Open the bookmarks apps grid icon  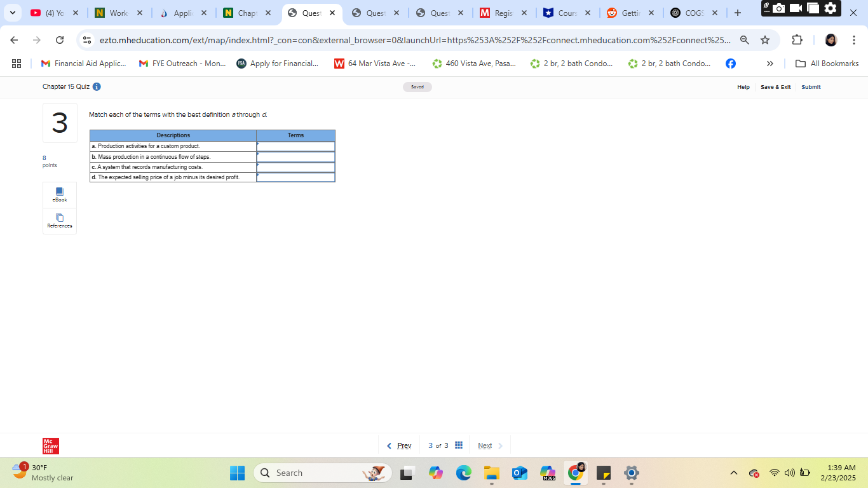[17, 64]
